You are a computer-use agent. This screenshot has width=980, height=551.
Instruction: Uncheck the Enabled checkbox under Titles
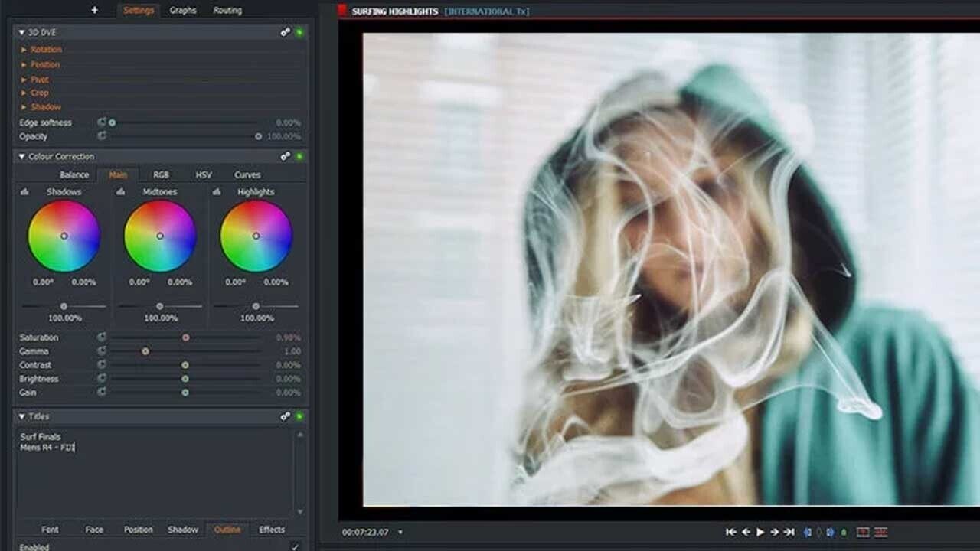point(293,546)
